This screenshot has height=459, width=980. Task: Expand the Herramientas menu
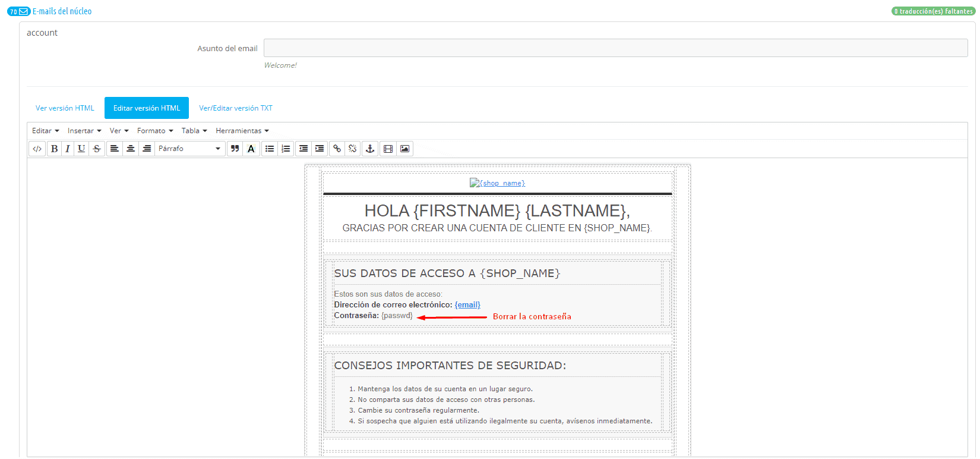click(x=242, y=131)
